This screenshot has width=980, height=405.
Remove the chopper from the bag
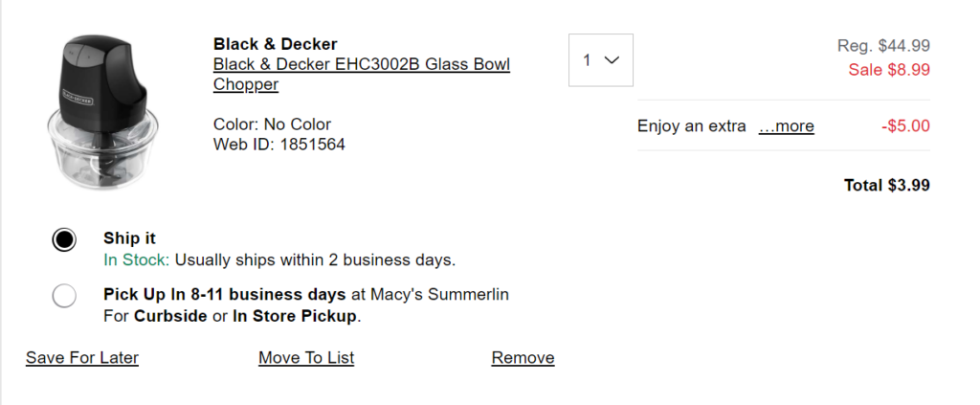[523, 358]
